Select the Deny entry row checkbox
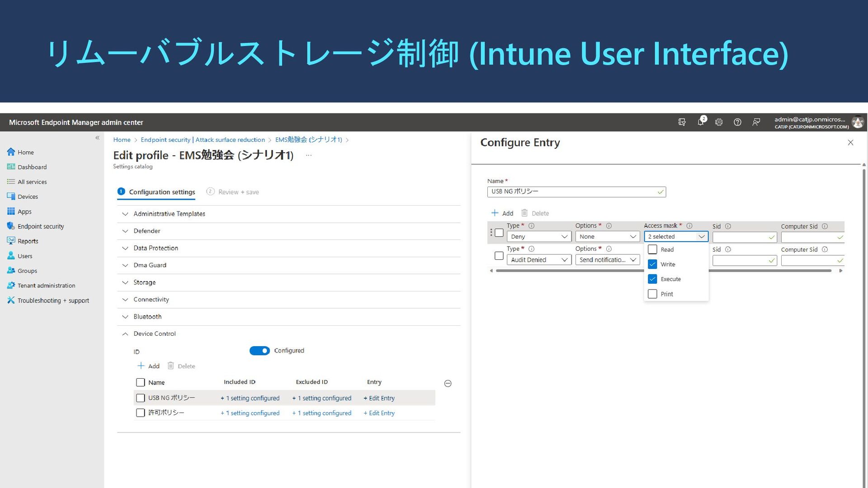Image resolution: width=868 pixels, height=488 pixels. 499,233
